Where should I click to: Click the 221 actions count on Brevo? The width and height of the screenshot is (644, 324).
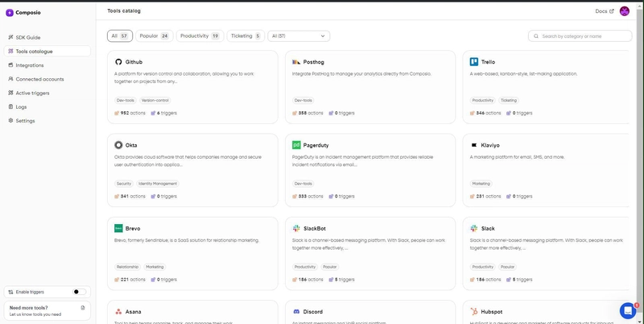pos(130,280)
